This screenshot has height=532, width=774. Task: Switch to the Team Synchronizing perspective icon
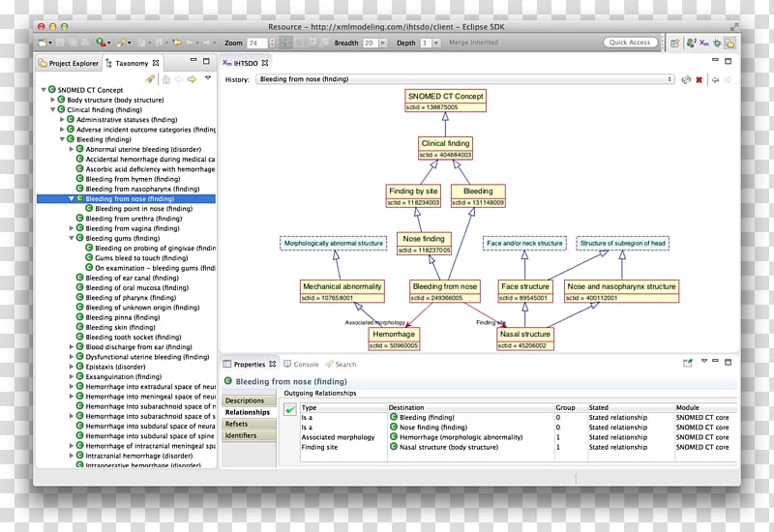(x=691, y=43)
